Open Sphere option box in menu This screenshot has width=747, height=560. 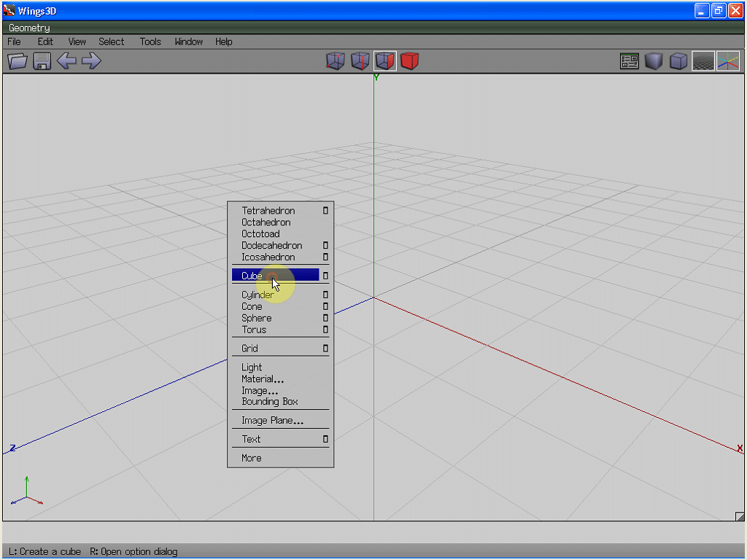click(325, 318)
